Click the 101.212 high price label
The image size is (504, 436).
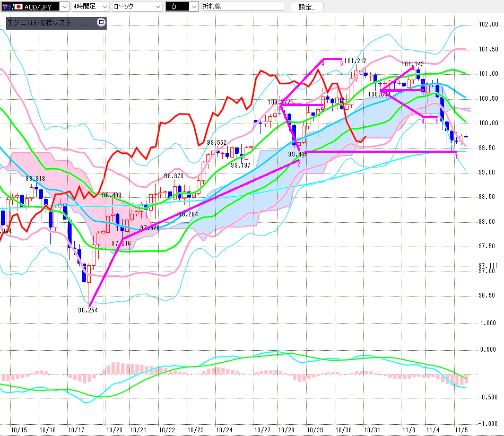[355, 61]
